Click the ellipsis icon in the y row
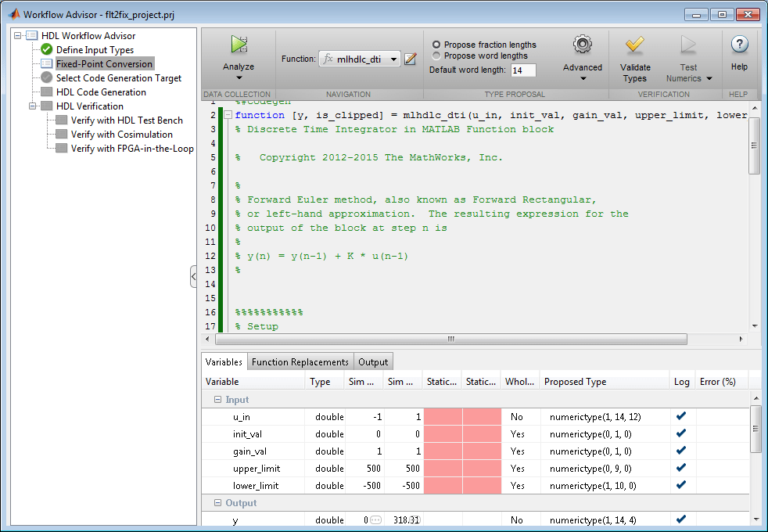Image resolution: width=768 pixels, height=532 pixels. click(375, 520)
